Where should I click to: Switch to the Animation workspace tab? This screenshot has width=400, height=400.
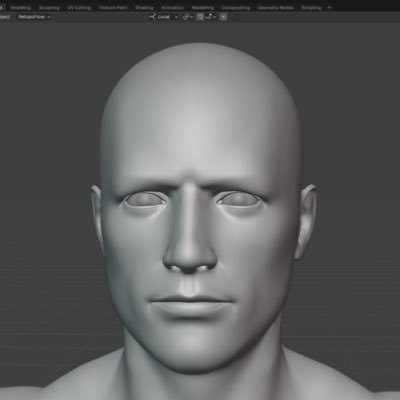pos(172,7)
